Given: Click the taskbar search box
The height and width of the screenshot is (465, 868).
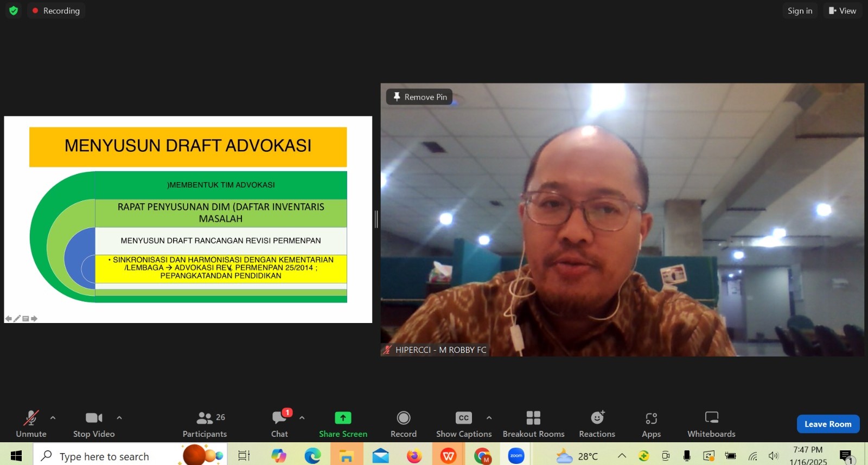Looking at the screenshot, I should [x=130, y=456].
